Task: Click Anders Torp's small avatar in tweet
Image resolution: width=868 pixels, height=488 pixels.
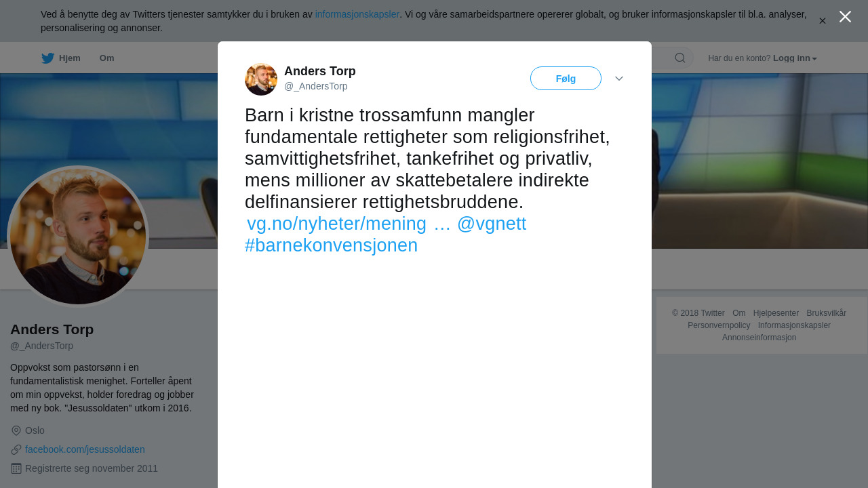Action: click(261, 79)
